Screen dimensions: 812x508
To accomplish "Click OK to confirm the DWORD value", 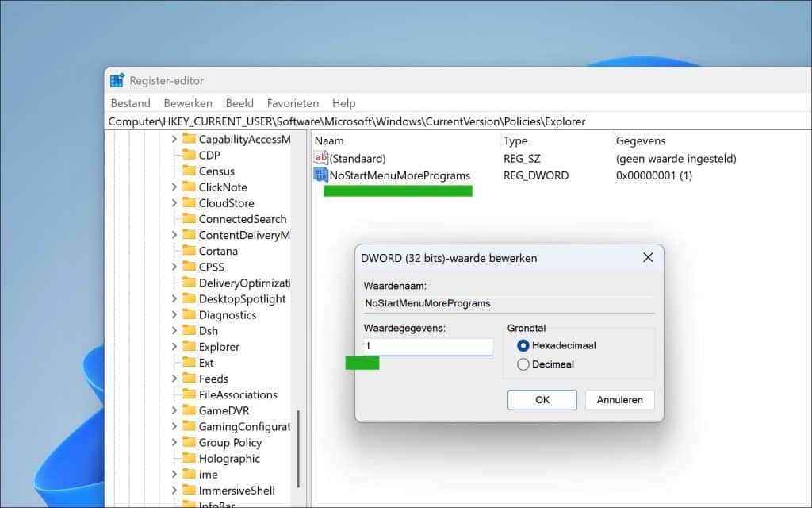I will pyautogui.click(x=542, y=399).
